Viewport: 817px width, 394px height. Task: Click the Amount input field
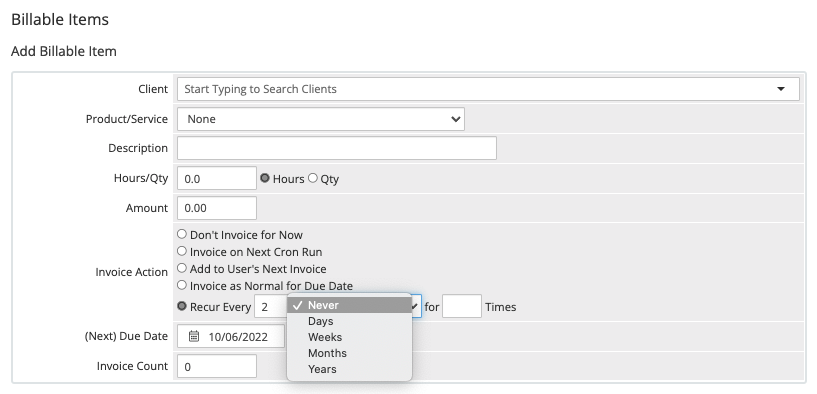tap(217, 208)
